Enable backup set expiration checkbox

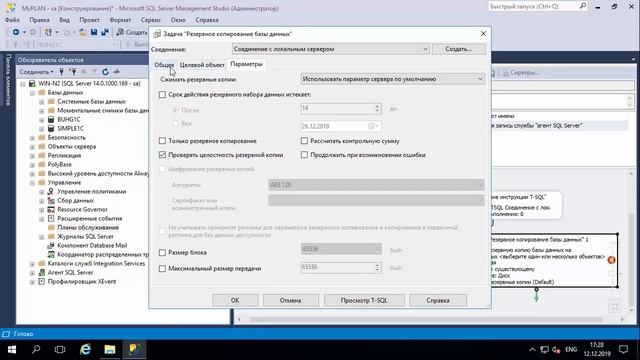pyautogui.click(x=162, y=95)
